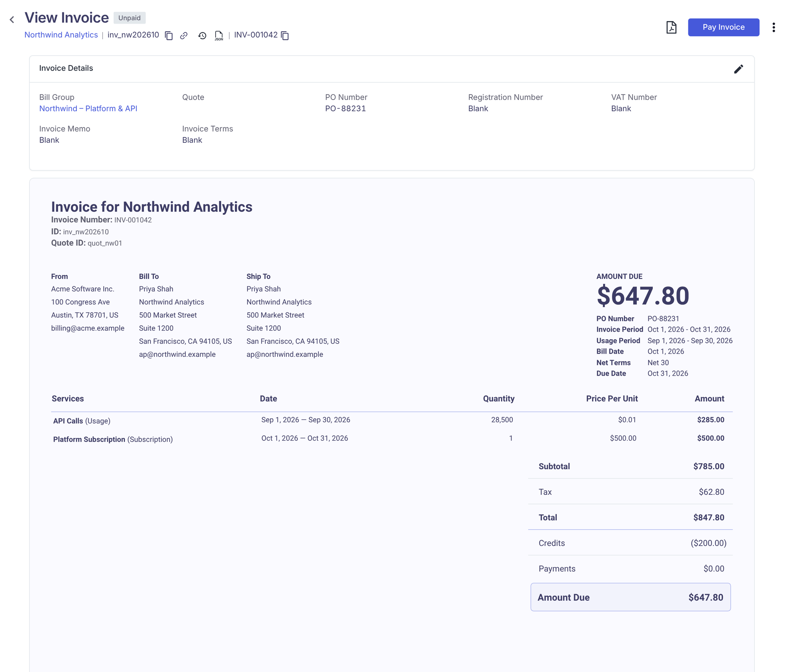Click the Net Terms Net 30 value
This screenshot has width=800, height=672.
click(658, 363)
